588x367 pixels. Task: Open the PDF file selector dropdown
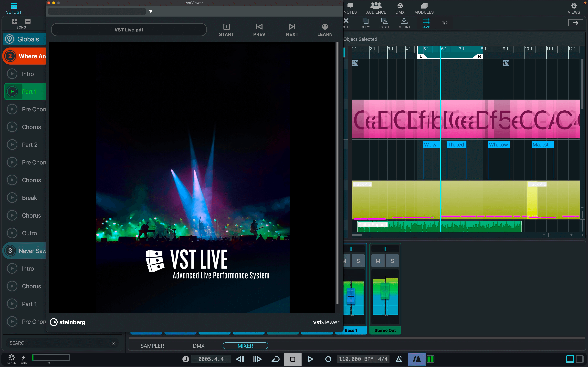(x=151, y=11)
